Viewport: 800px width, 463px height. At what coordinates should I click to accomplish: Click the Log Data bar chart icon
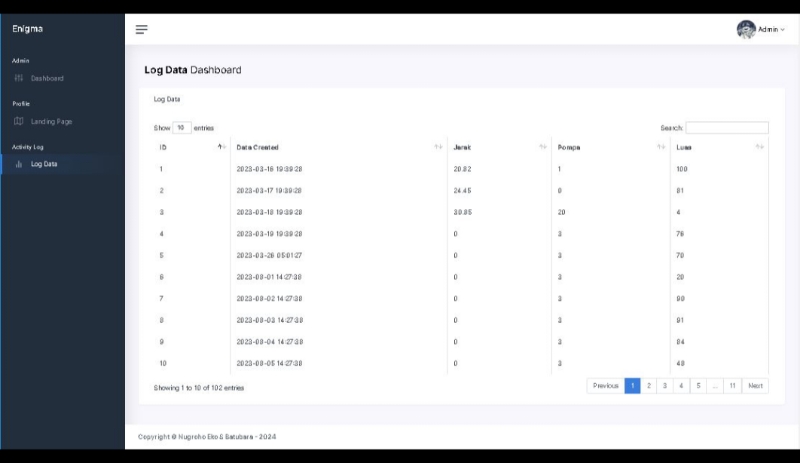[x=19, y=164]
